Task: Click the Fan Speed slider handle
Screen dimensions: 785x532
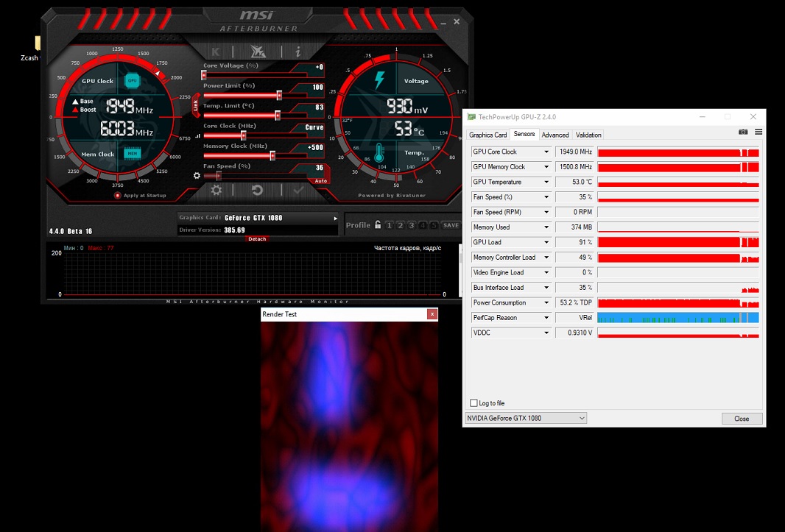Action: [218, 175]
